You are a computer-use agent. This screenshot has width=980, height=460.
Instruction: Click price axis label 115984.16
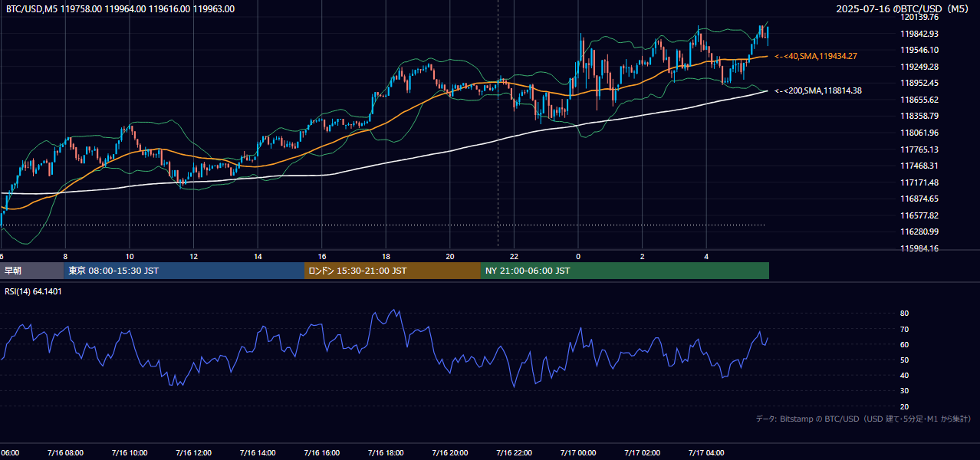919,248
